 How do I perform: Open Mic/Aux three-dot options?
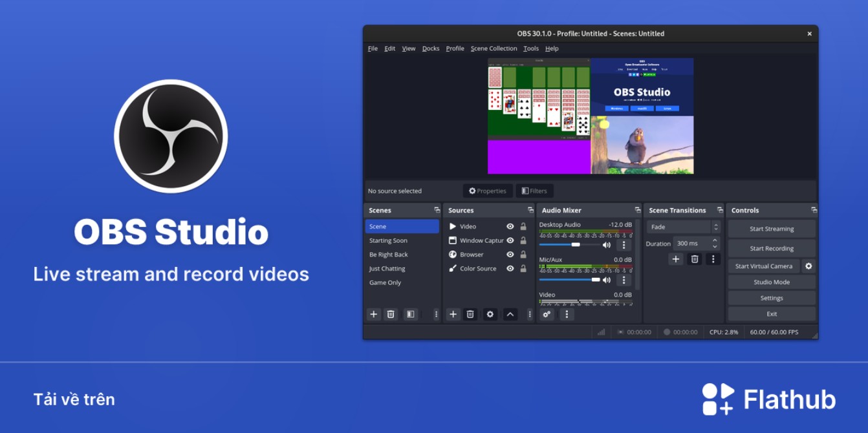[624, 280]
